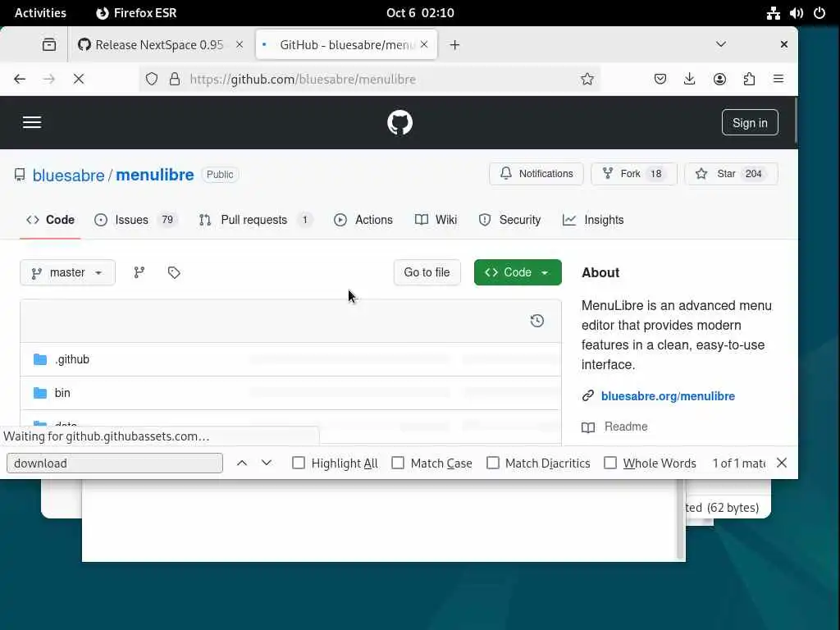Enable the Whole Words checkbox

click(x=610, y=463)
